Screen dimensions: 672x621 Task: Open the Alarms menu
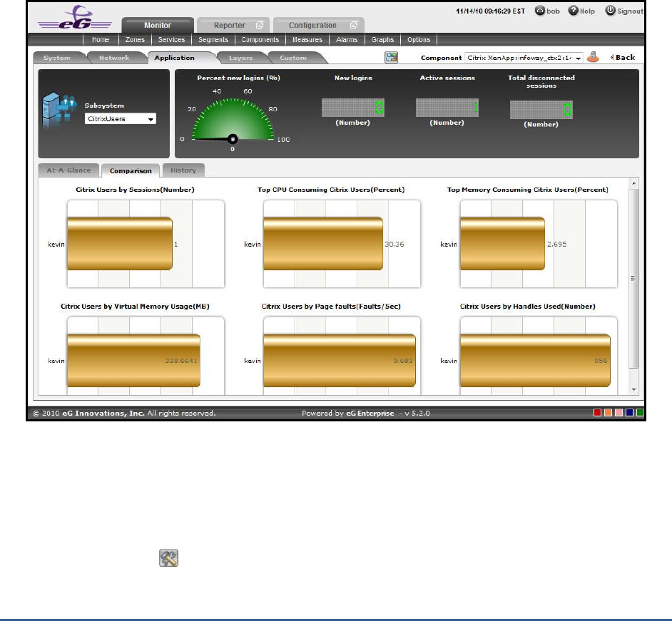click(x=347, y=40)
